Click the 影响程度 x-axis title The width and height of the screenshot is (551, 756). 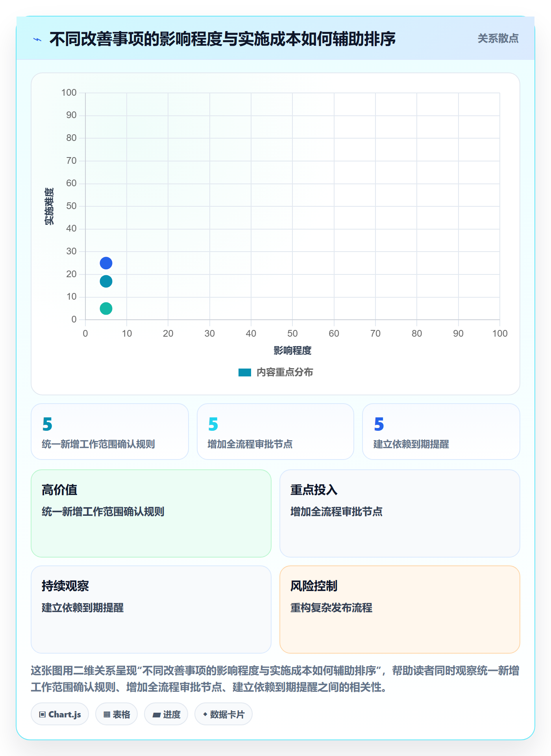[x=292, y=350]
